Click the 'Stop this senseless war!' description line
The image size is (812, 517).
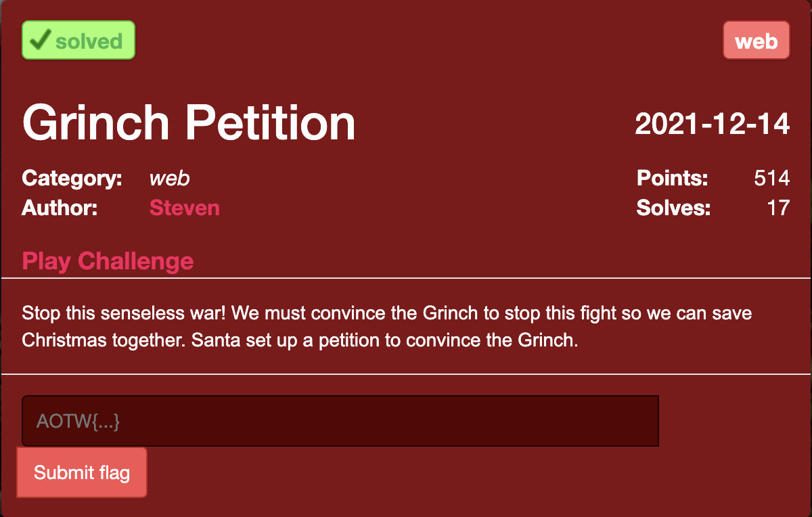(x=386, y=314)
